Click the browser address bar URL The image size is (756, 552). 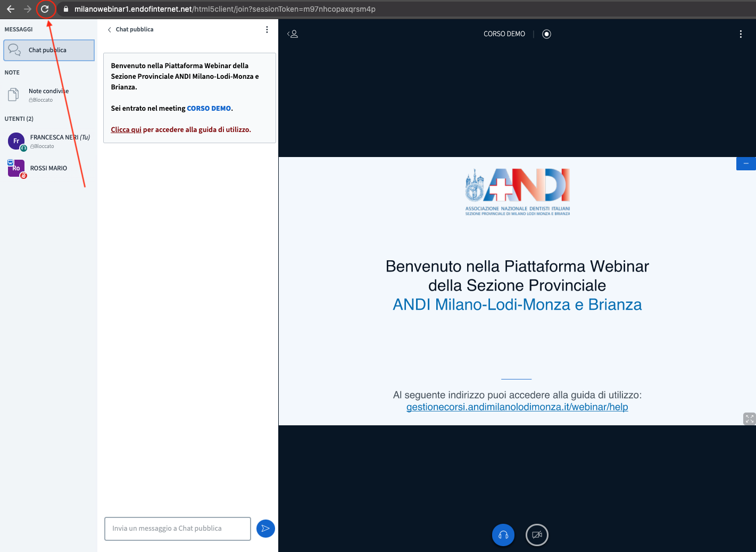click(225, 9)
